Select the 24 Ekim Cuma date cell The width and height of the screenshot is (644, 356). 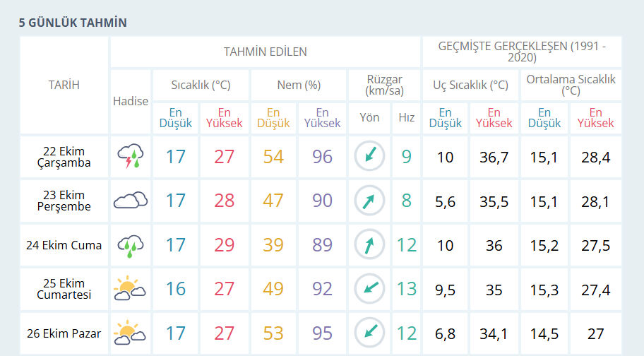(x=64, y=245)
